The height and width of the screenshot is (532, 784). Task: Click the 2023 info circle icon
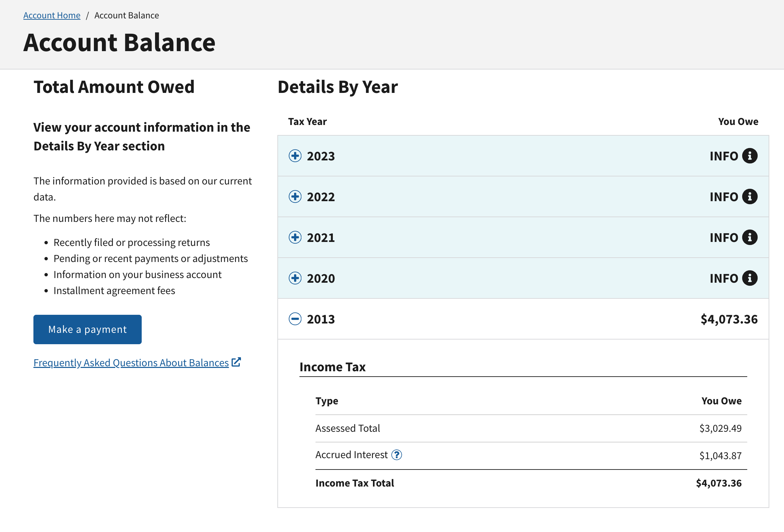(x=750, y=156)
